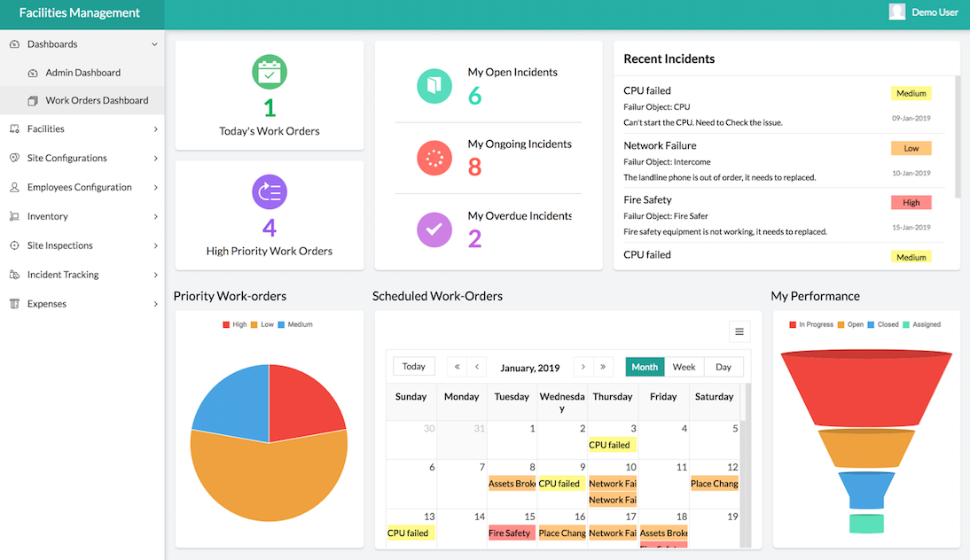Expand the Site Inspections submenu arrow
Screen dimensions: 970x560
click(155, 245)
